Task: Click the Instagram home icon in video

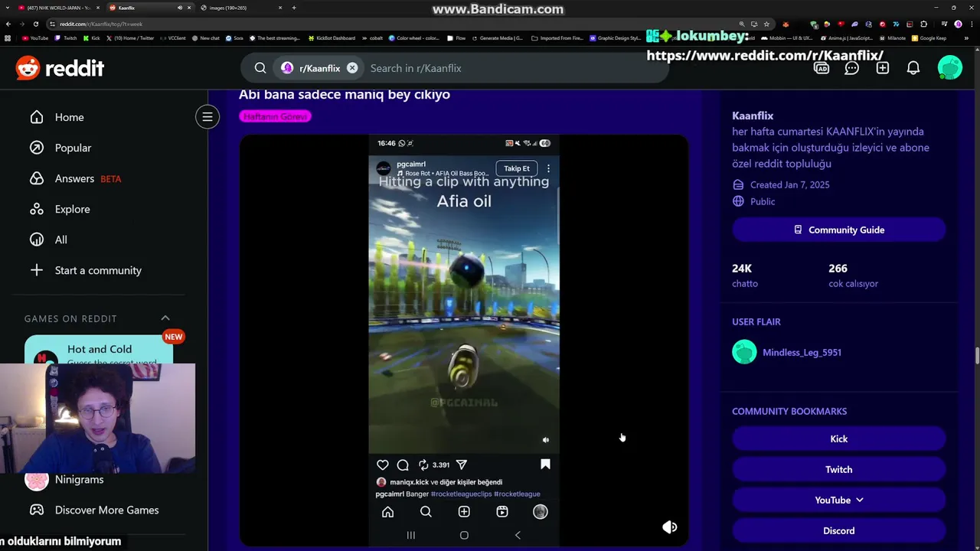Action: click(x=387, y=512)
